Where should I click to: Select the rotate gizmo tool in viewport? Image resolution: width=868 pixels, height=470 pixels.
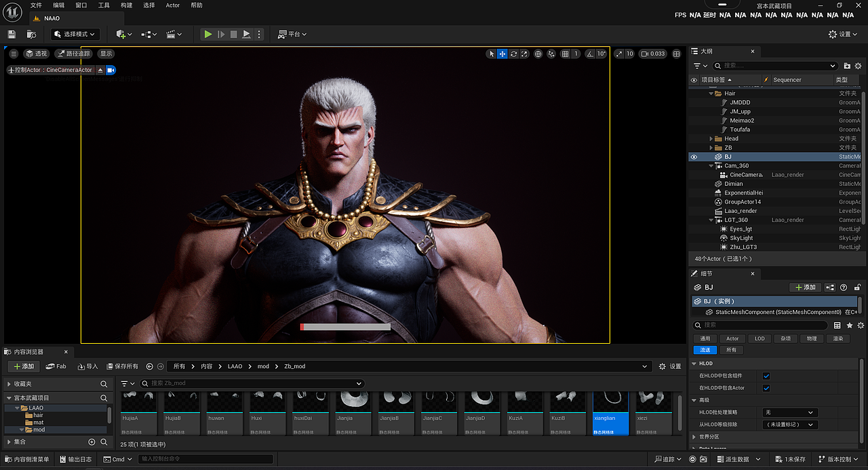click(x=514, y=54)
